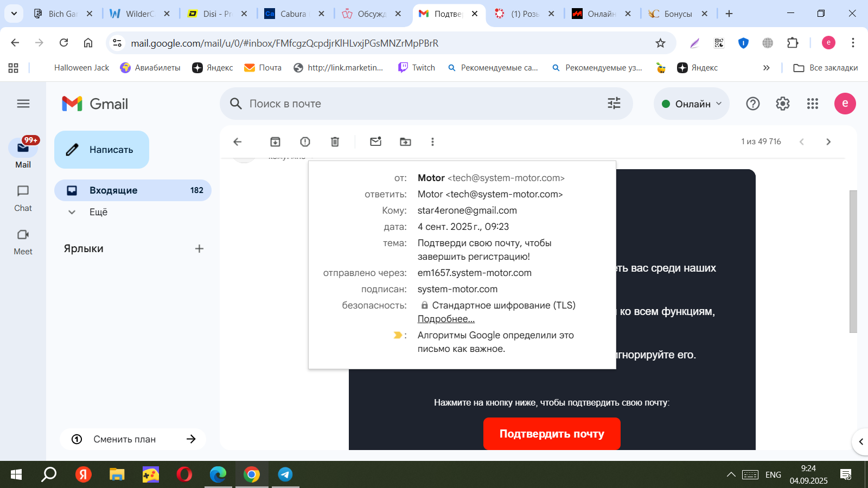868x488 pixels.
Task: Show the side panel expand arrow
Action: [x=861, y=442]
